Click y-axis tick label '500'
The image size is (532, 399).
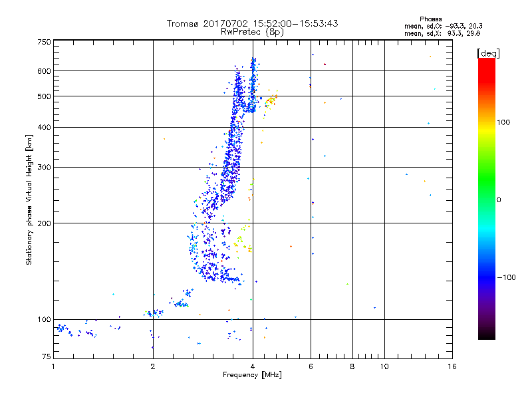point(44,96)
